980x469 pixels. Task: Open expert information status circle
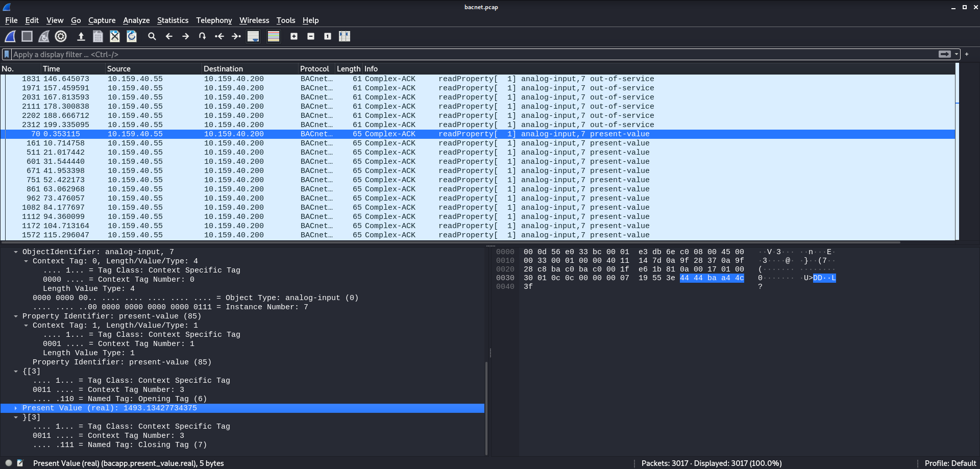point(9,463)
